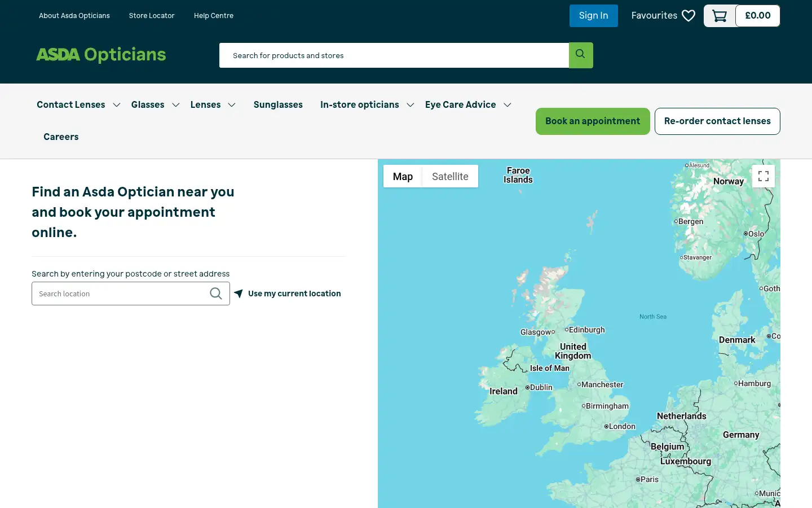The width and height of the screenshot is (812, 508).
Task: Open the Careers page
Action: click(x=61, y=137)
